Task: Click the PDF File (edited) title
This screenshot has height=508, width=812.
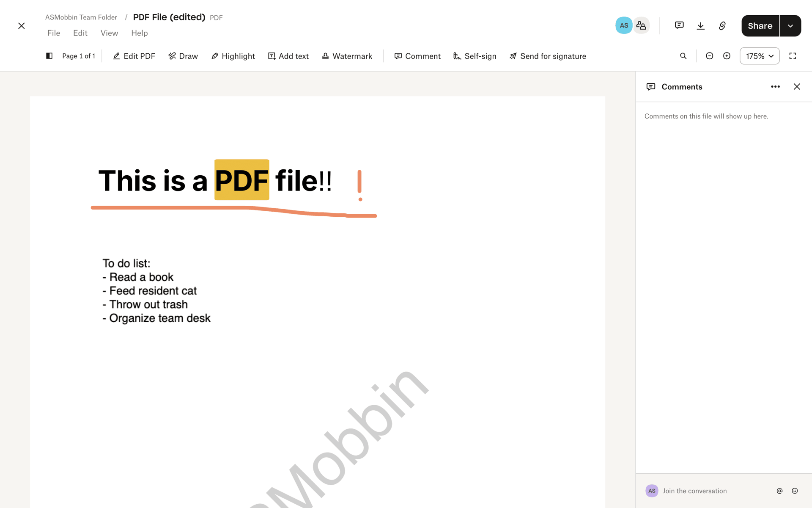Action: point(169,17)
